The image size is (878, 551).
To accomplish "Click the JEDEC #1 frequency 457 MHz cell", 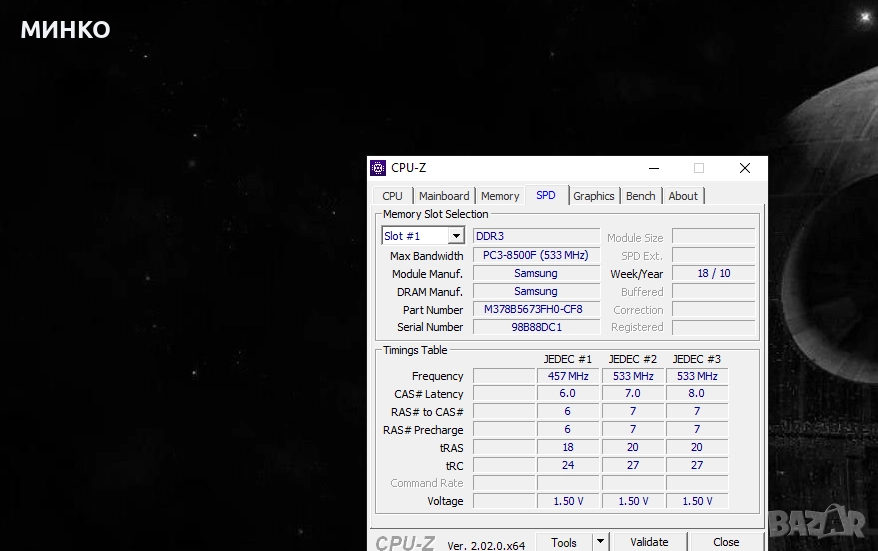I will [x=568, y=376].
